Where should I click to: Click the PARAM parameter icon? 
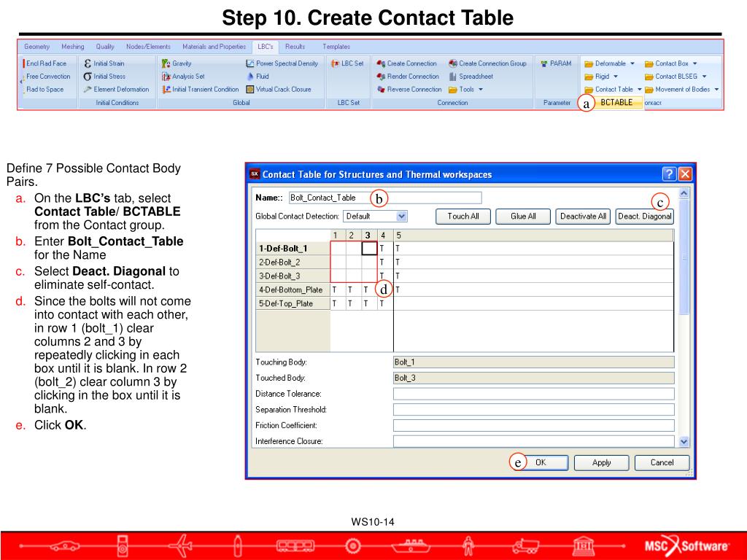pyautogui.click(x=544, y=63)
